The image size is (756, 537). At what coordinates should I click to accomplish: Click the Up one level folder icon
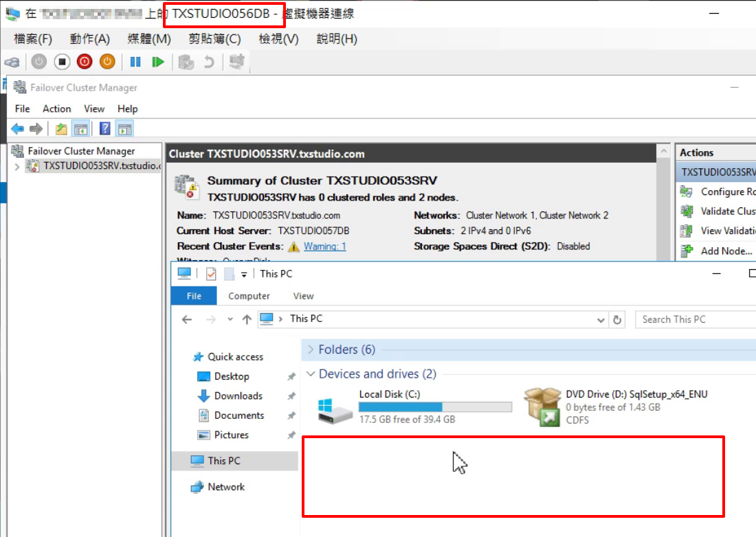click(x=60, y=129)
